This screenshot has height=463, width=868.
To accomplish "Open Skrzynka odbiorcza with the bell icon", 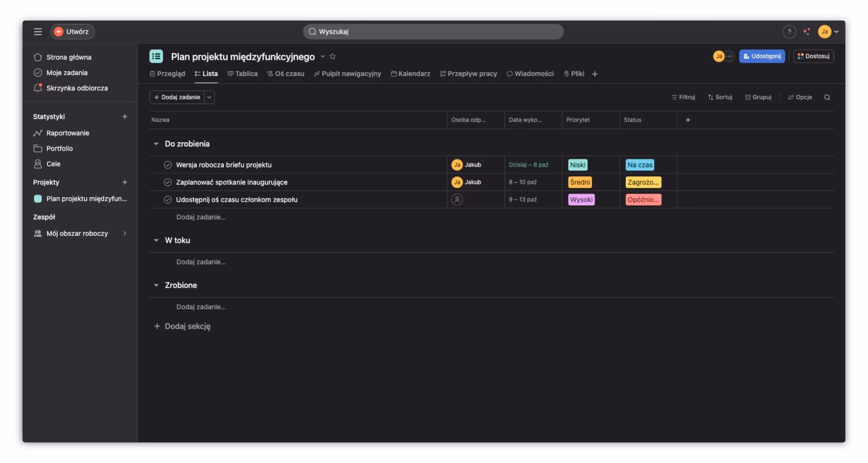I will (x=38, y=88).
